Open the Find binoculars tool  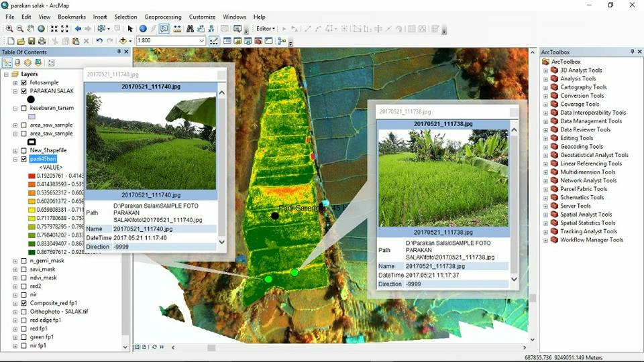click(190, 29)
